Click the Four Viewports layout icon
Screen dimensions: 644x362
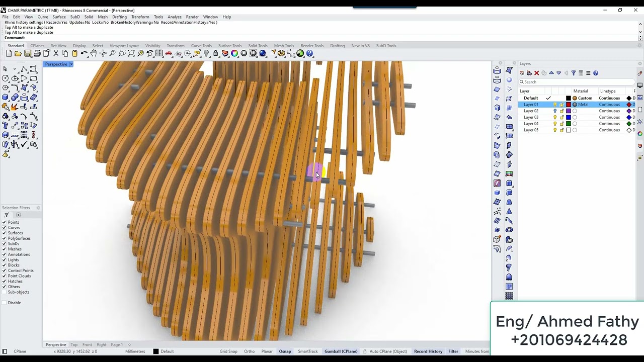159,53
